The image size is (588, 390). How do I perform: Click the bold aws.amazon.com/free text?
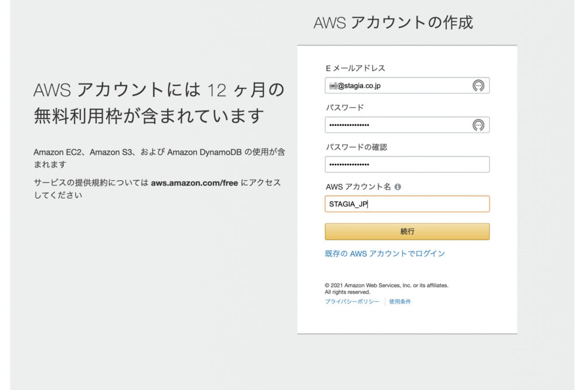point(194,183)
